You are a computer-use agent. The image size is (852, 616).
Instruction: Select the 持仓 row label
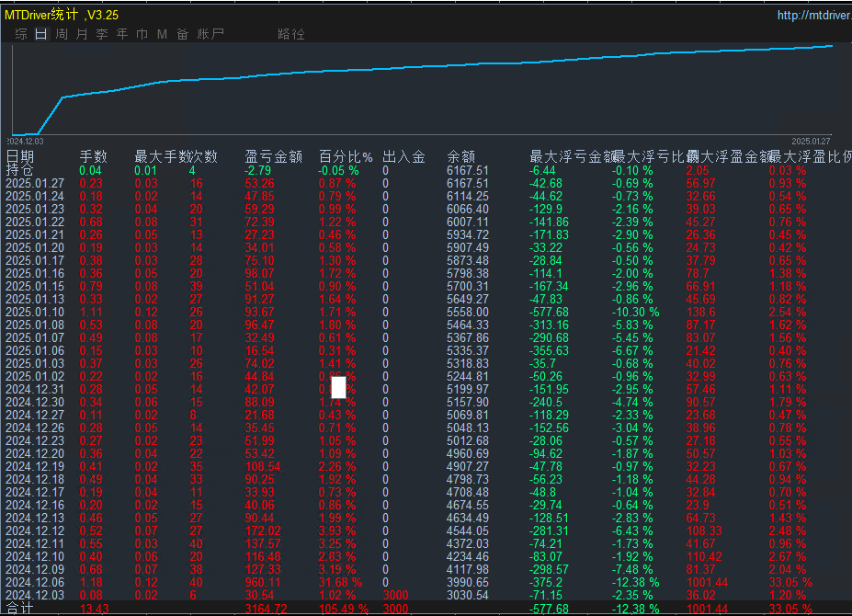20,170
